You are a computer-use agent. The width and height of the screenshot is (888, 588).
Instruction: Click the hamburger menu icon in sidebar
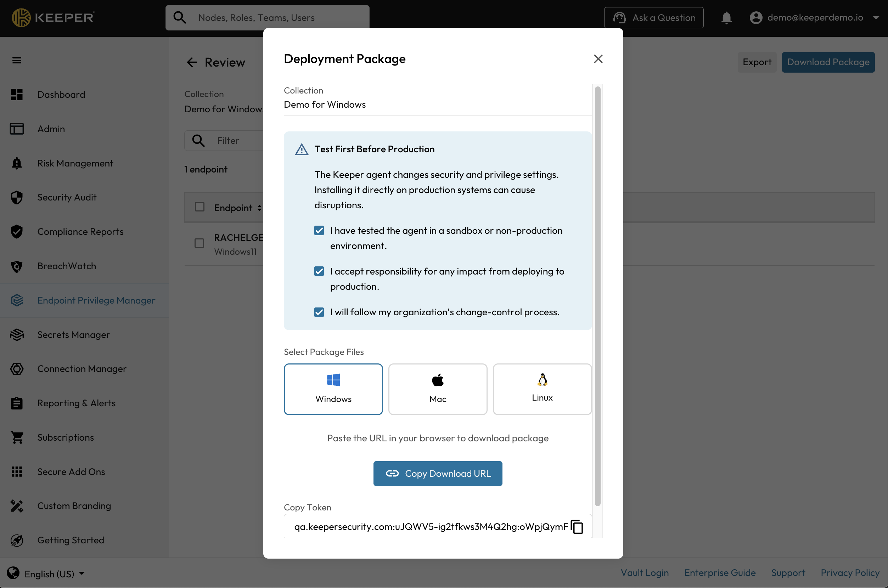pyautogui.click(x=17, y=60)
